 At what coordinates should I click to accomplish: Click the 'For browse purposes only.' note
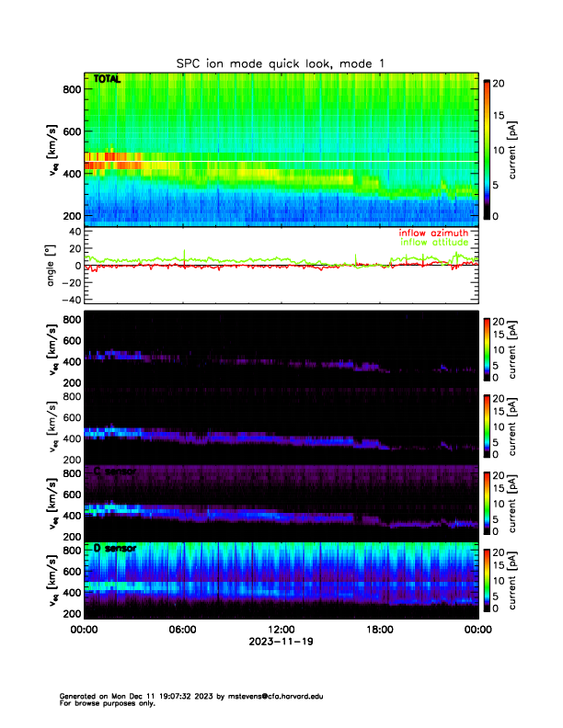(x=103, y=703)
